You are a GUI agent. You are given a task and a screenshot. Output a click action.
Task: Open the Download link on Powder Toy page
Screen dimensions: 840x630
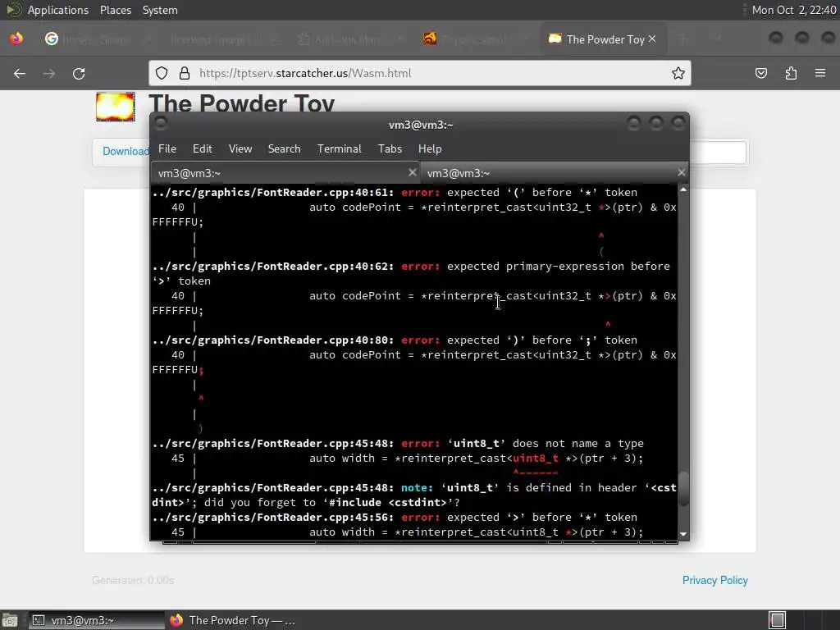coord(126,152)
